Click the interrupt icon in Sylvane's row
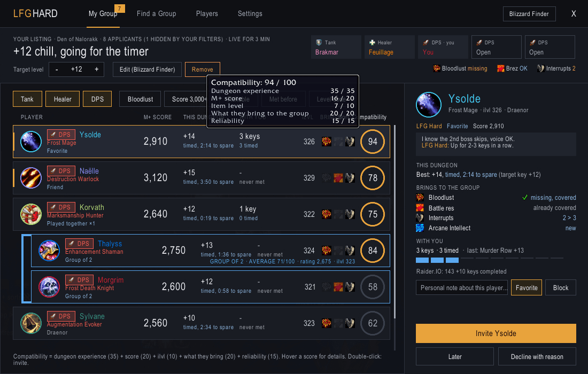588x374 pixels. click(350, 323)
